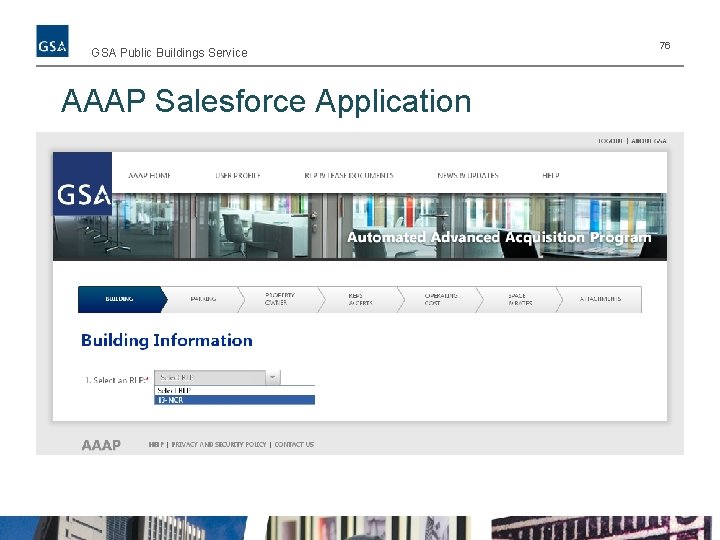Go to the Parking step tab
720x540 pixels.
[203, 299]
